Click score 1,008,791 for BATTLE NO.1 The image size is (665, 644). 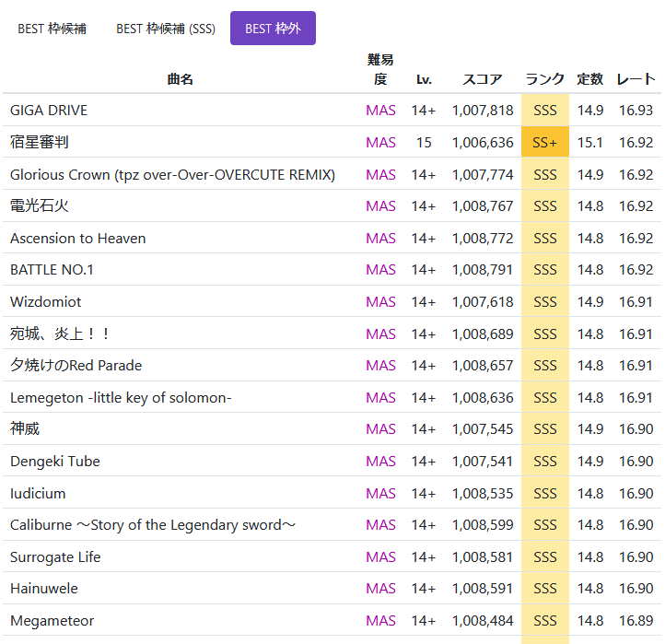pos(483,270)
